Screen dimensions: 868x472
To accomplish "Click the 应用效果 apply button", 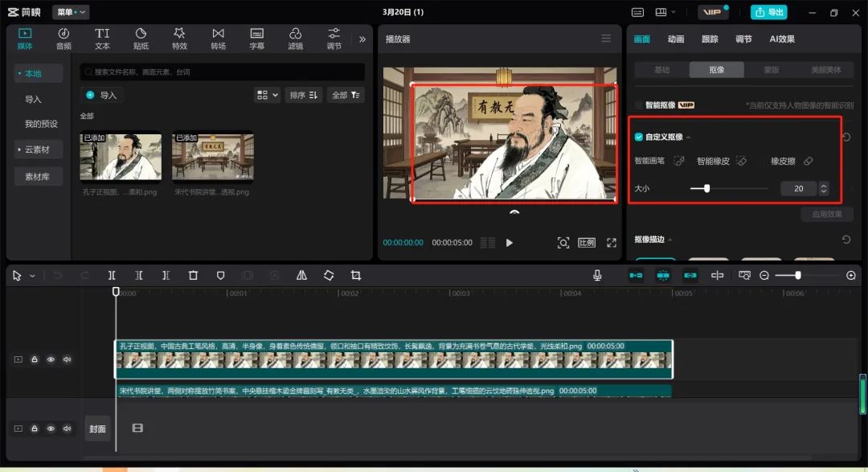I will (827, 215).
